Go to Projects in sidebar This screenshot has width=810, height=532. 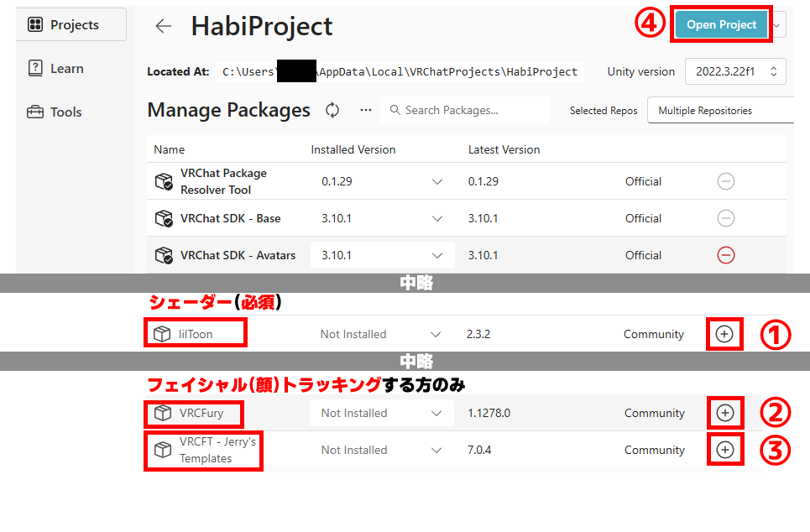click(x=72, y=25)
